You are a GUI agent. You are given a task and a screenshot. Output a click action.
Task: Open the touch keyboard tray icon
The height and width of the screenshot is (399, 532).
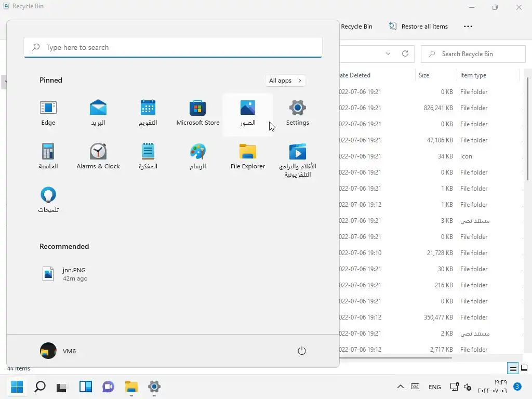pyautogui.click(x=415, y=387)
